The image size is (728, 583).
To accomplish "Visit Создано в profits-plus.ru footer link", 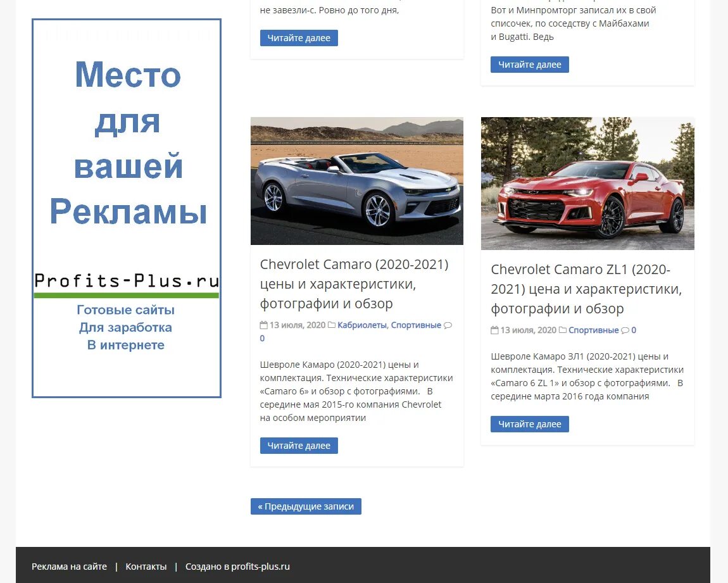I will (x=237, y=567).
